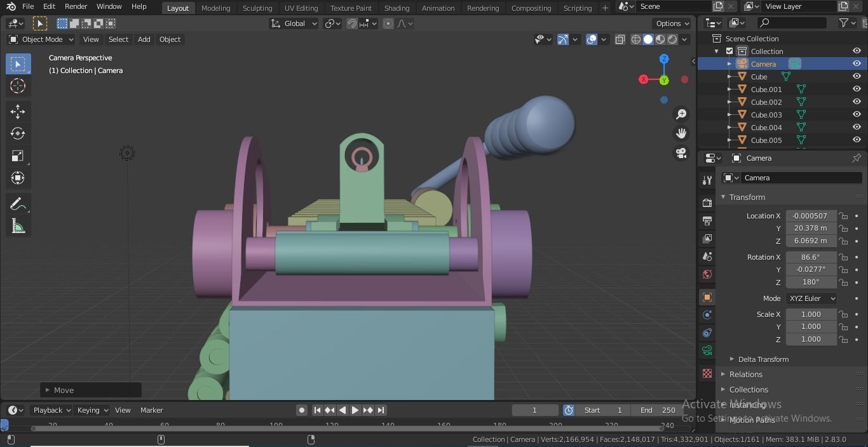
Task: Open the View Layer properties tab
Action: pos(707,239)
